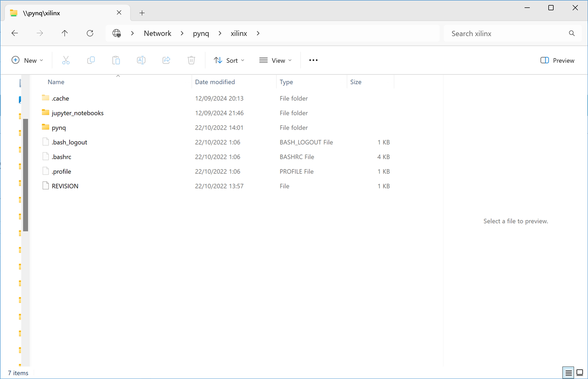Click the Delete trash icon

pyautogui.click(x=191, y=61)
